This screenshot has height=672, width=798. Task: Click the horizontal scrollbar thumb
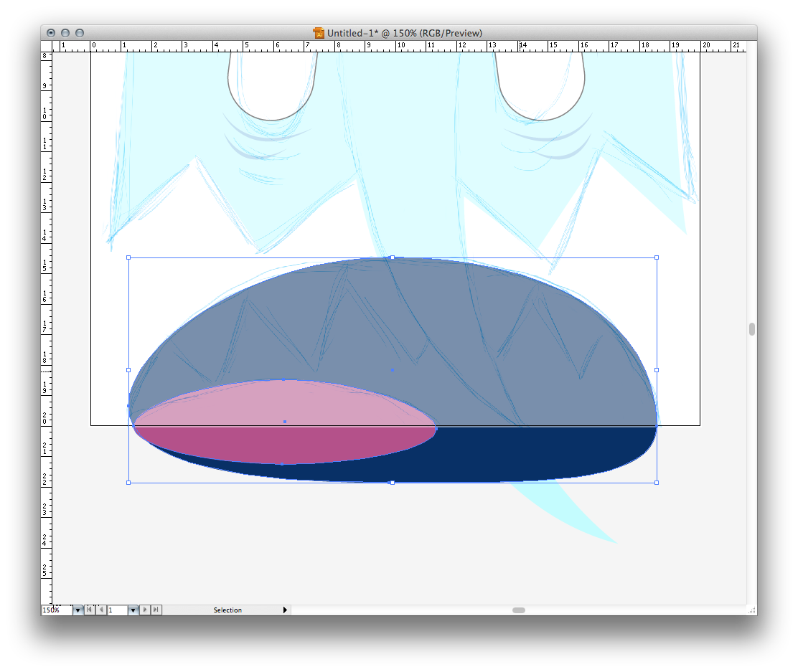click(518, 610)
